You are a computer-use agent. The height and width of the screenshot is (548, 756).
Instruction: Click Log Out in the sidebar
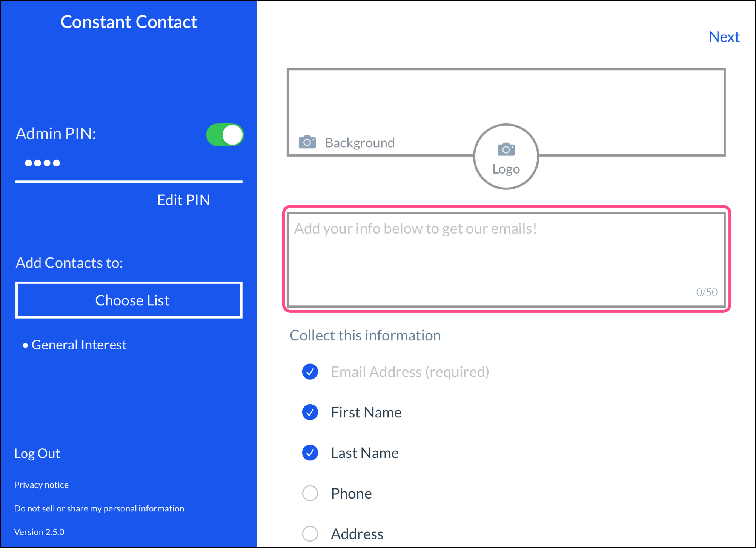tap(37, 453)
